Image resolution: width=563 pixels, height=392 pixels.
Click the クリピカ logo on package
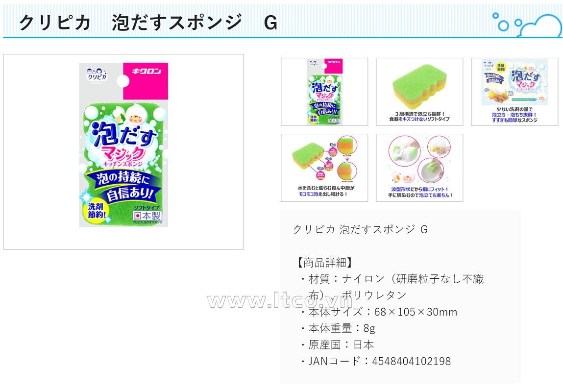(98, 74)
